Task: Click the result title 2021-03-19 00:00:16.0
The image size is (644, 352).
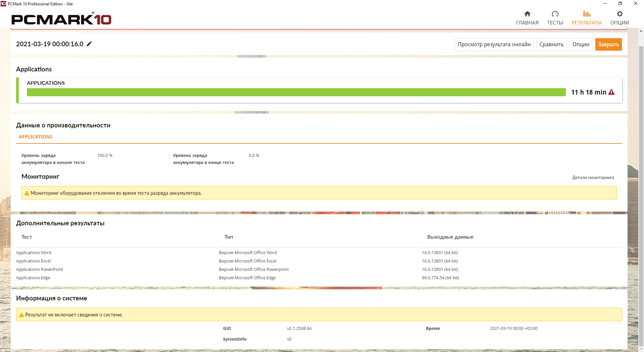Action: click(50, 44)
